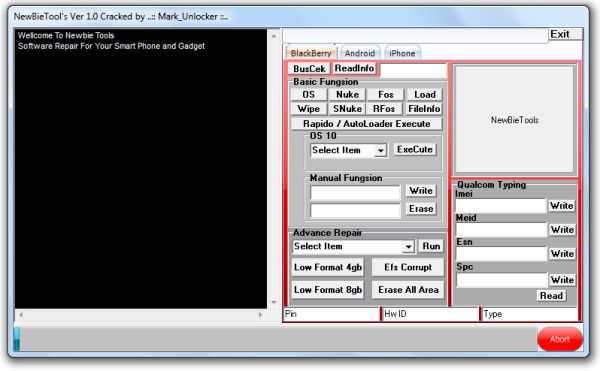Click the Run button
Screen dimensions: 600x371
[431, 246]
